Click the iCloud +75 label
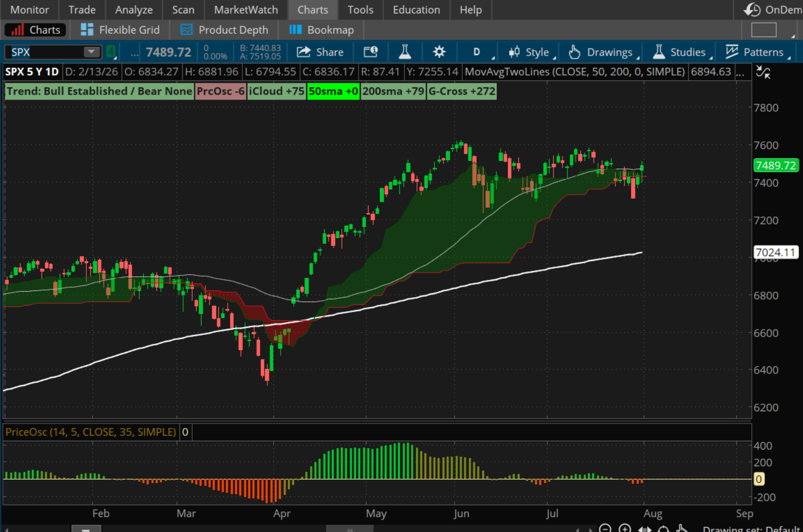This screenshot has width=803, height=532. pyautogui.click(x=277, y=91)
